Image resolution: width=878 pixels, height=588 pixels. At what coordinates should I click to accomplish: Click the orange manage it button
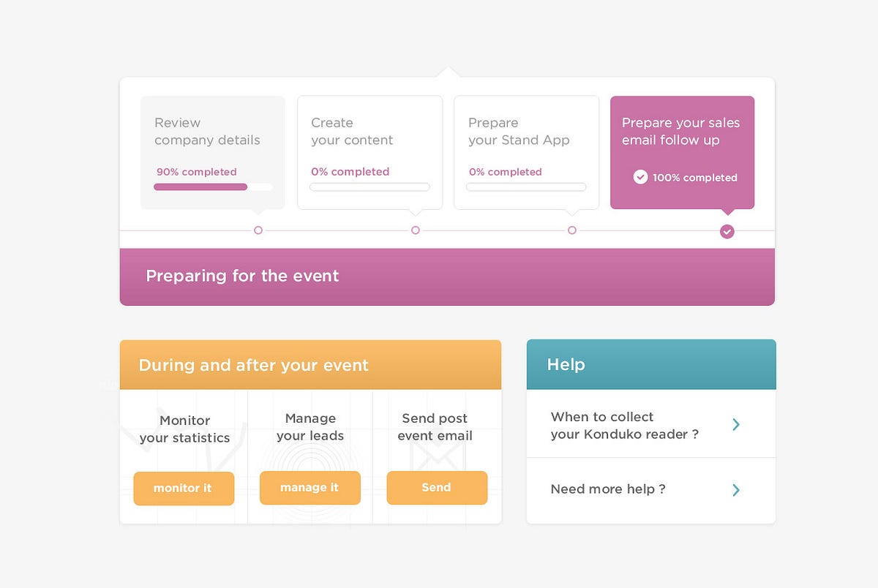tap(310, 488)
